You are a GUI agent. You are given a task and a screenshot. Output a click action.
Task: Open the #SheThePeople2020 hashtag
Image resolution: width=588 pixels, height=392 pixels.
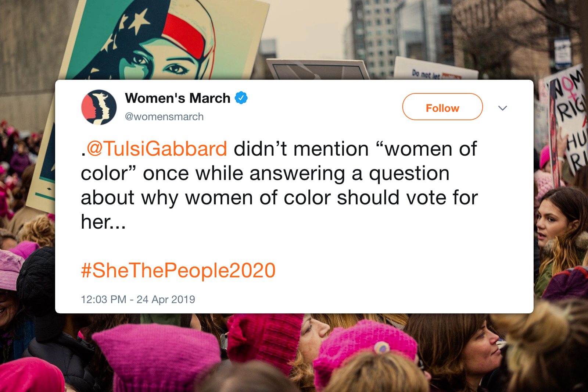[x=178, y=270]
